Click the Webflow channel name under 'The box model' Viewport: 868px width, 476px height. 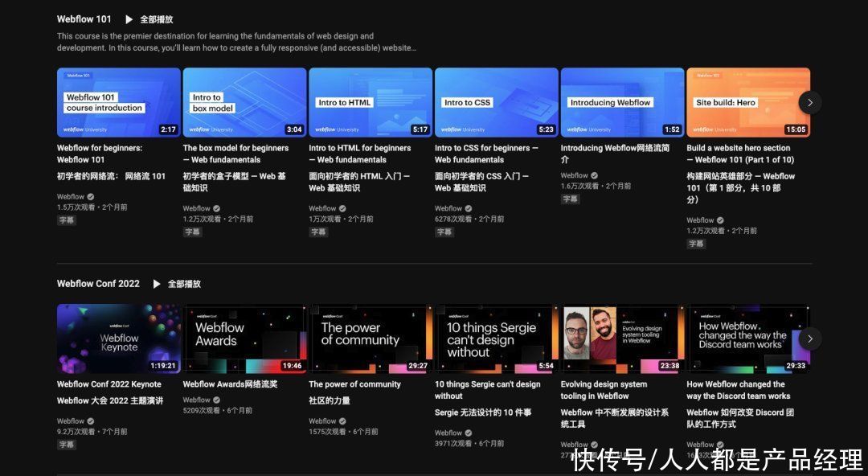pos(197,208)
